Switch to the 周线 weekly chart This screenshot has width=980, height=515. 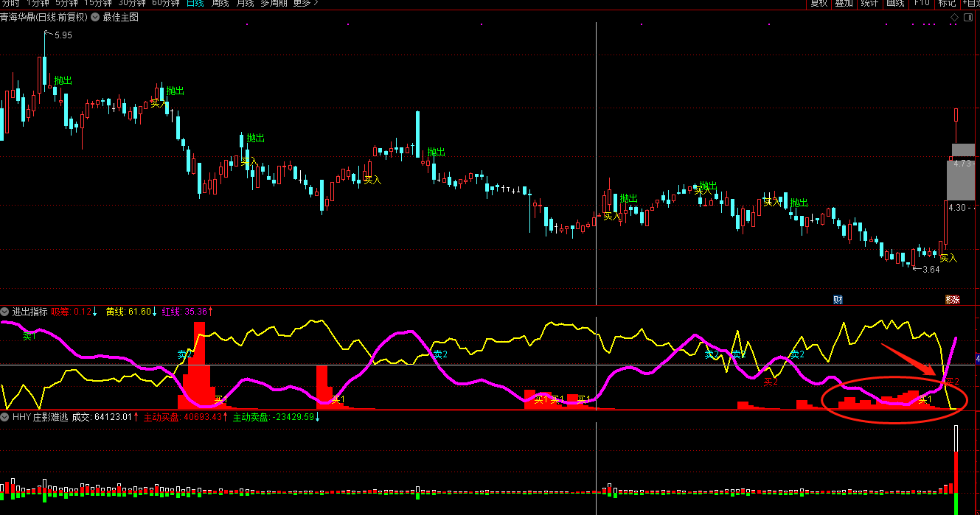point(220,3)
